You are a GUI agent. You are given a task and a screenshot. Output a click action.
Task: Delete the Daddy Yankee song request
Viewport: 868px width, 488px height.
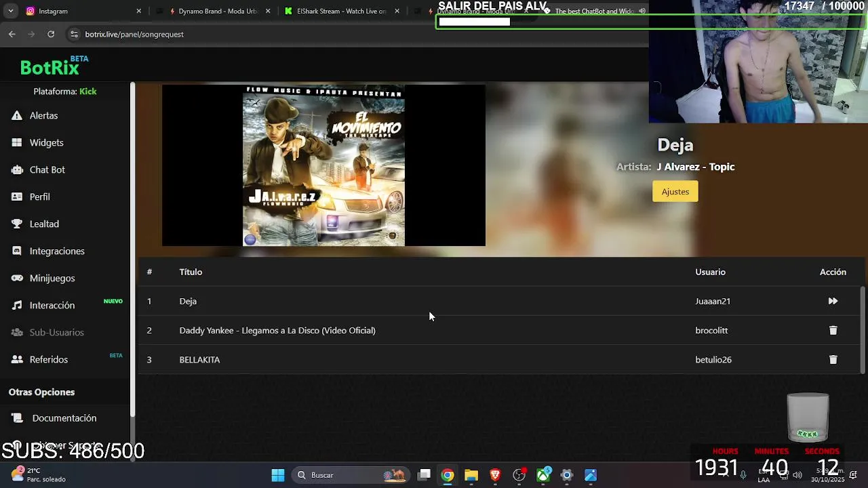click(x=833, y=330)
